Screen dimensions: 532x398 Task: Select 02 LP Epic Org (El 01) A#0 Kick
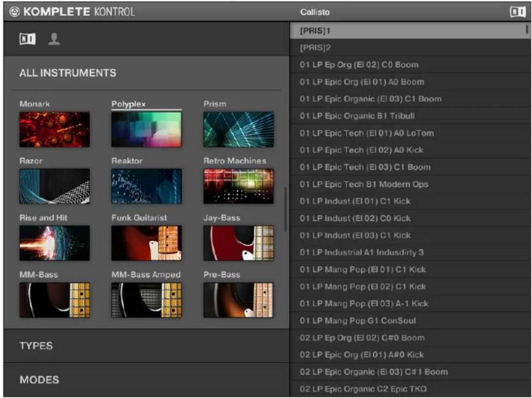coord(410,354)
